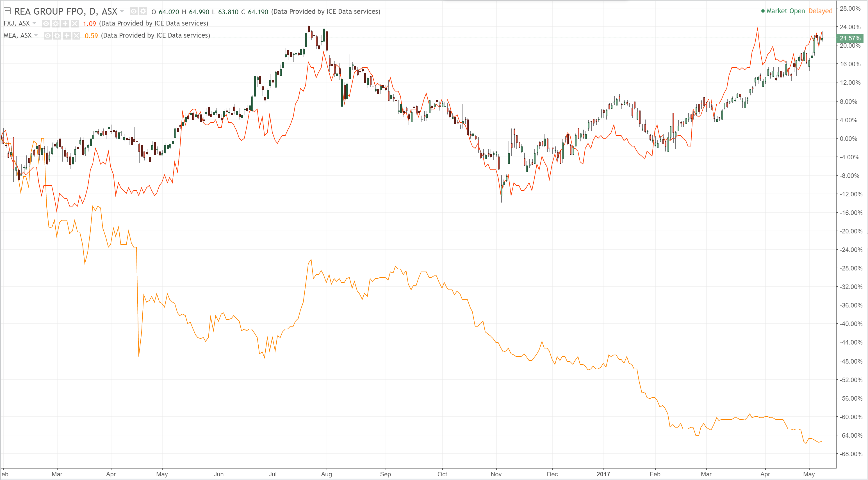
Task: Click the 21.57% current price label
Action: point(849,38)
